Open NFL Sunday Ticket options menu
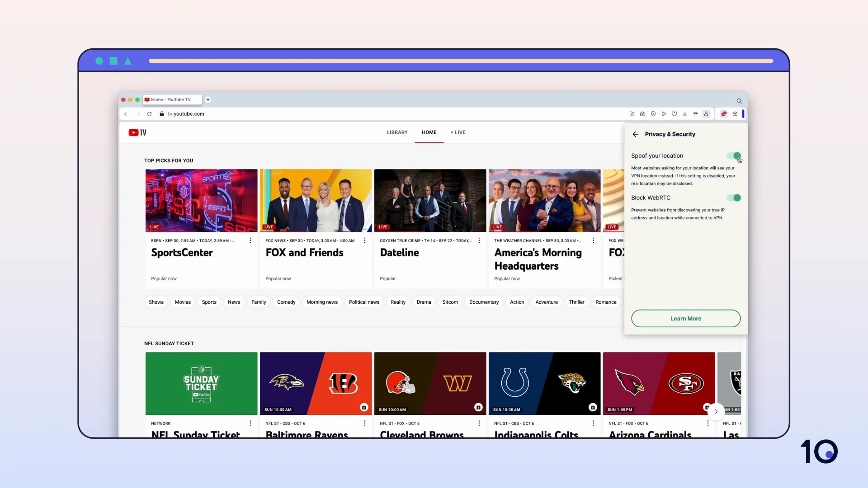Image resolution: width=868 pixels, height=488 pixels. [250, 423]
